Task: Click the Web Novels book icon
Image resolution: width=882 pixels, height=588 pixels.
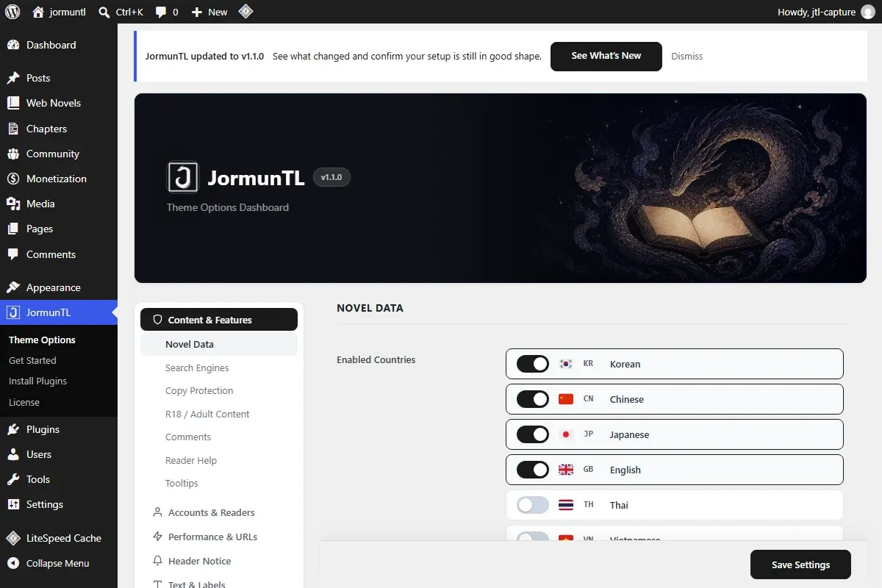Action: (13, 103)
